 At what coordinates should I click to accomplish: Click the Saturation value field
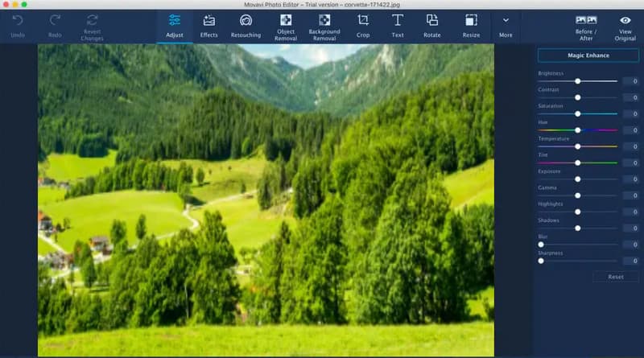[630, 114]
